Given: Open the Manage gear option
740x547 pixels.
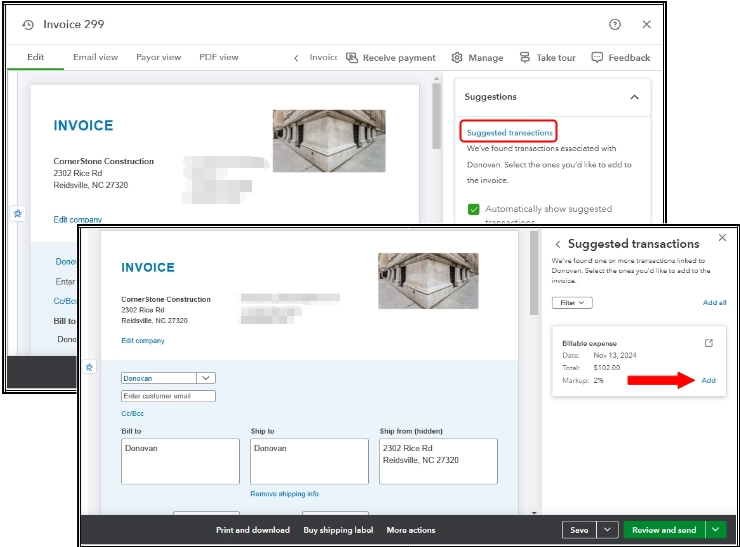Looking at the screenshot, I should point(477,58).
